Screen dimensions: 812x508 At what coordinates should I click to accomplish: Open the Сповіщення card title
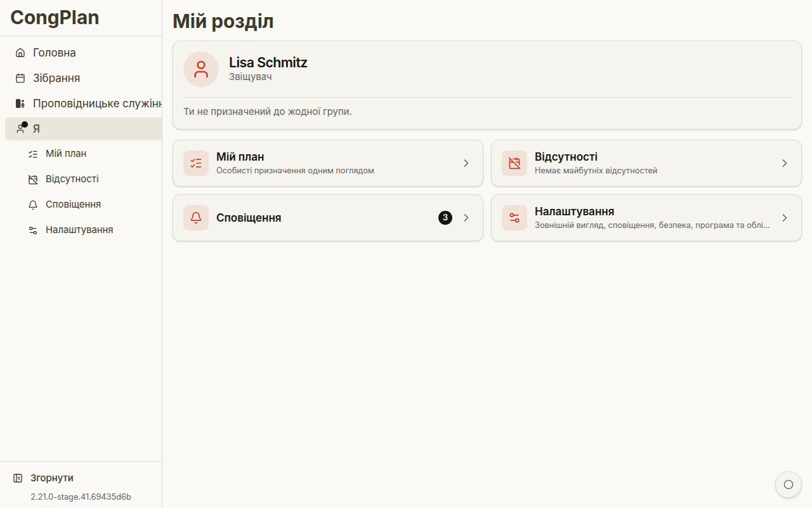(249, 218)
